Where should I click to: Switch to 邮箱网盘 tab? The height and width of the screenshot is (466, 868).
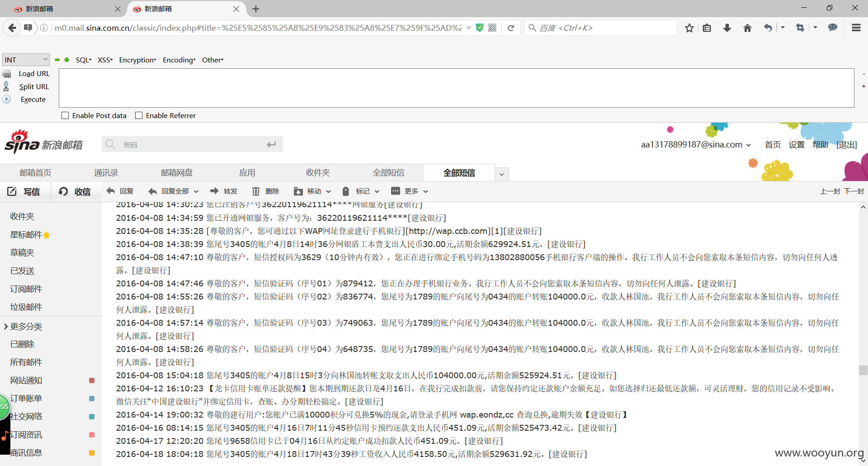pyautogui.click(x=177, y=173)
